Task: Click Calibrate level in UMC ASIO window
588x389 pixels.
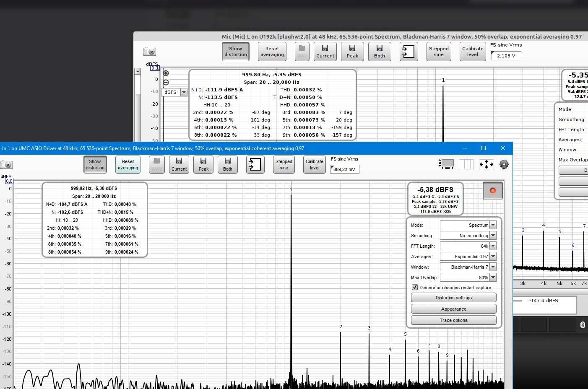Action: pyautogui.click(x=315, y=164)
